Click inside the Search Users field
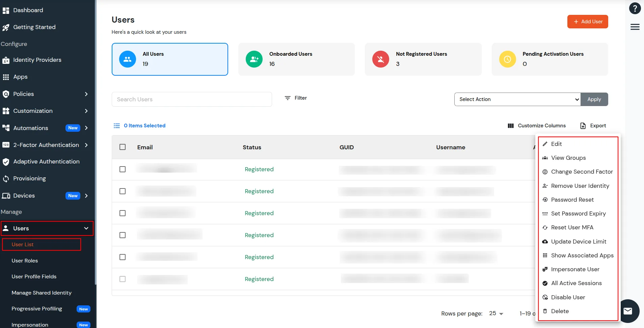The height and width of the screenshot is (328, 644). [x=191, y=99]
